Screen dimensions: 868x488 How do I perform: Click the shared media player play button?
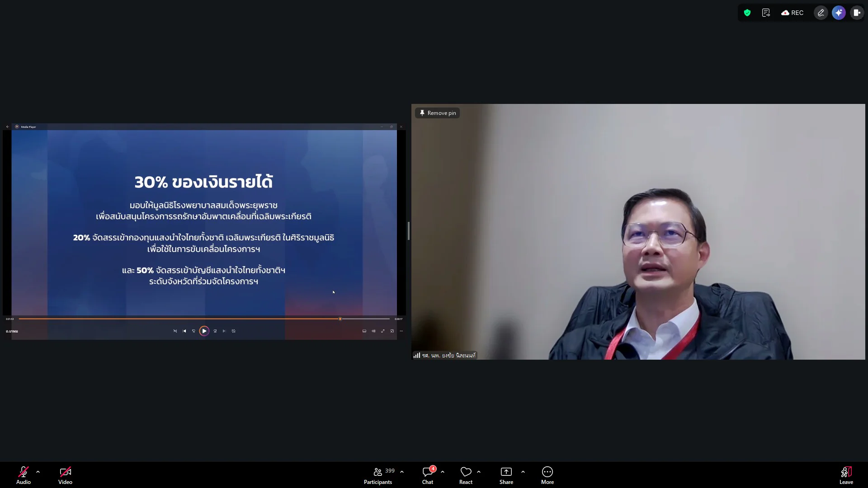(x=204, y=331)
